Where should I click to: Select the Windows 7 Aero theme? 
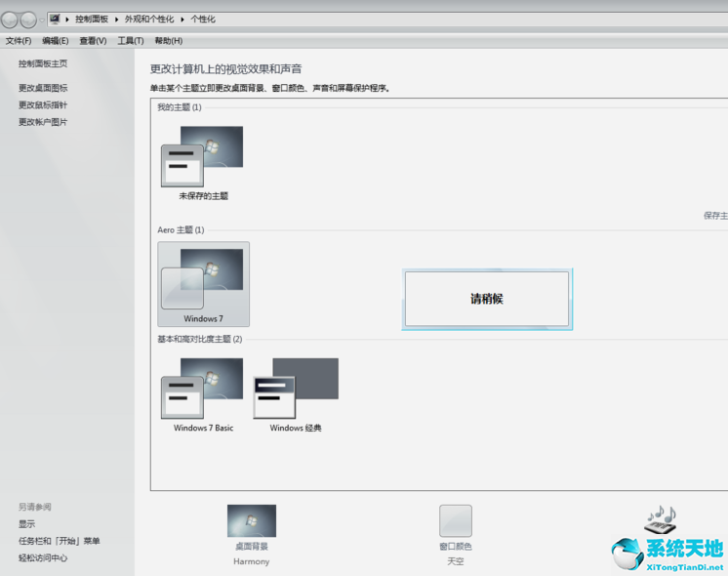(x=203, y=284)
